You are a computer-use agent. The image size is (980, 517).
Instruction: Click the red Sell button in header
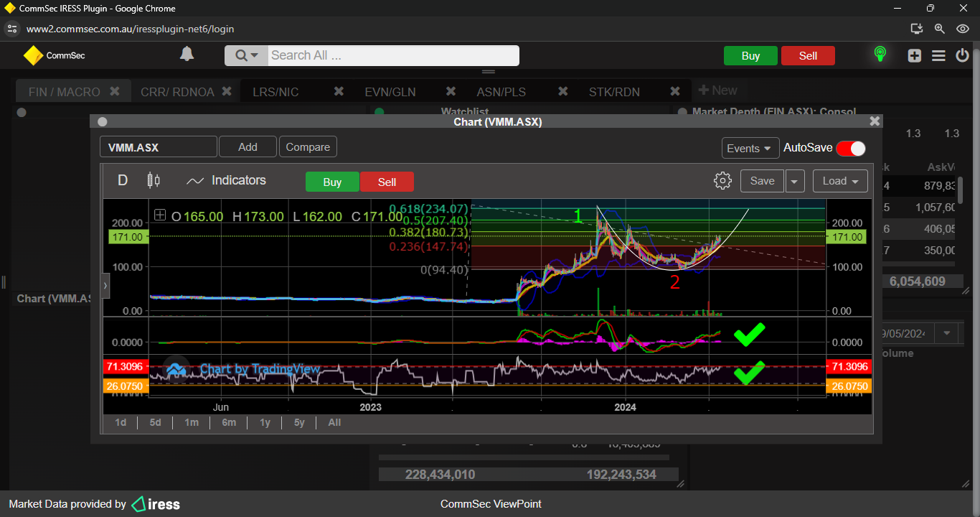point(808,56)
